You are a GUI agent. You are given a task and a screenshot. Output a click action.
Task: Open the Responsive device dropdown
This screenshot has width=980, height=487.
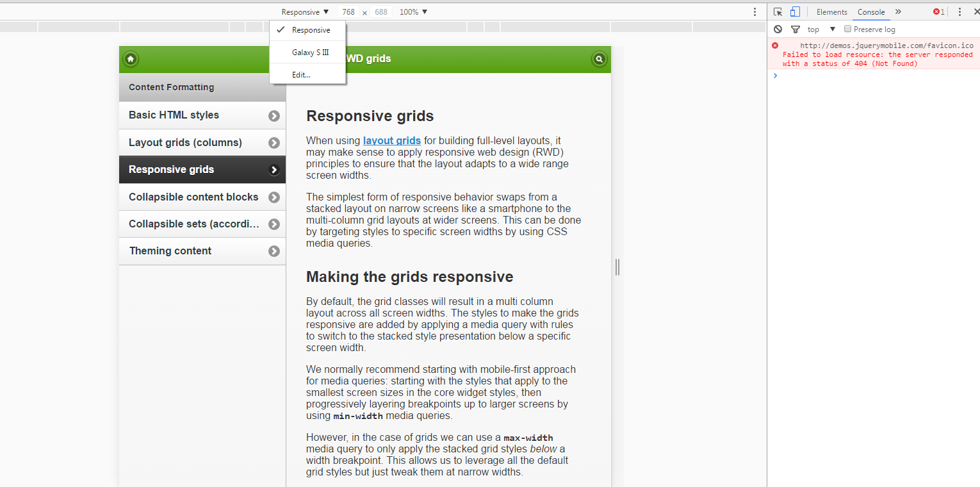pos(305,12)
